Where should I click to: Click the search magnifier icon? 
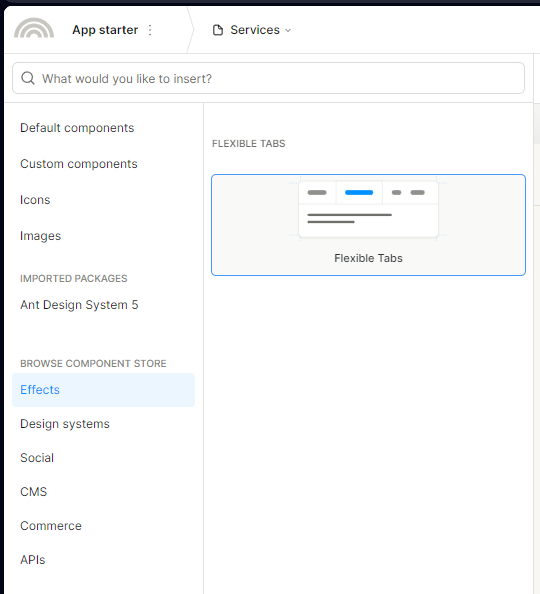pyautogui.click(x=28, y=78)
